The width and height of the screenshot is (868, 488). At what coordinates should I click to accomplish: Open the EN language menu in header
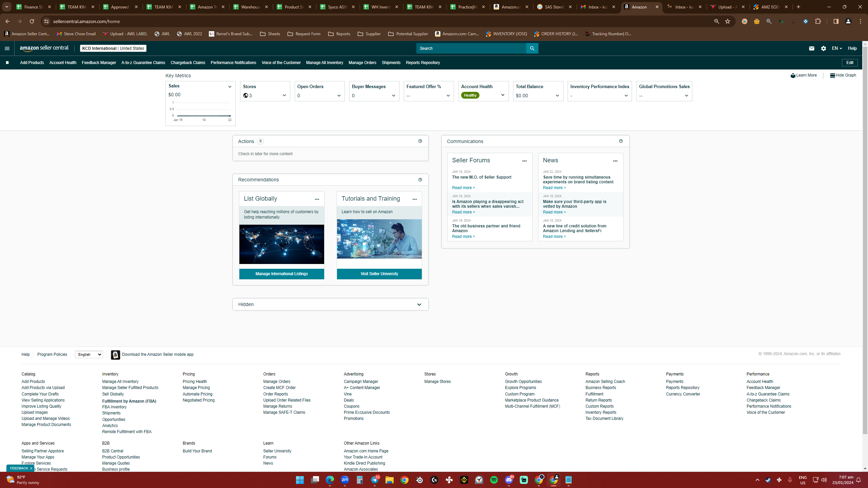837,48
